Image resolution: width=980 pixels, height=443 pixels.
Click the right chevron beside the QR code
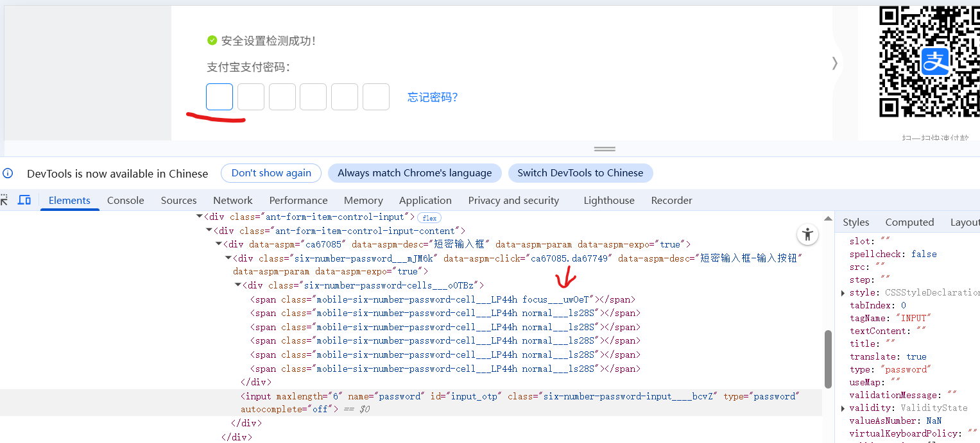point(834,63)
